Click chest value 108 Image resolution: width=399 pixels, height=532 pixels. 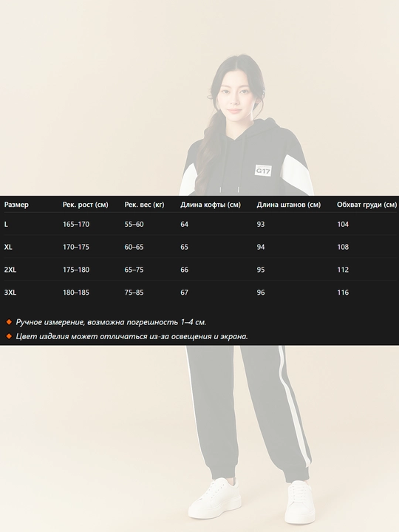coord(343,247)
